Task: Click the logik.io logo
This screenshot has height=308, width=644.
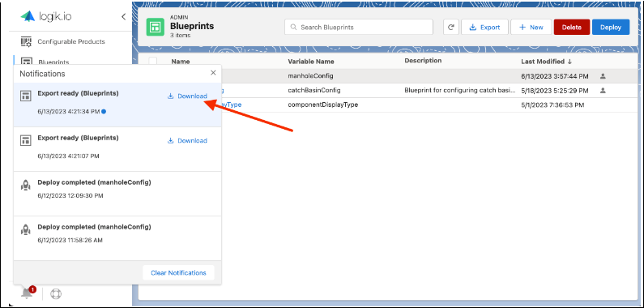Action: [46, 16]
